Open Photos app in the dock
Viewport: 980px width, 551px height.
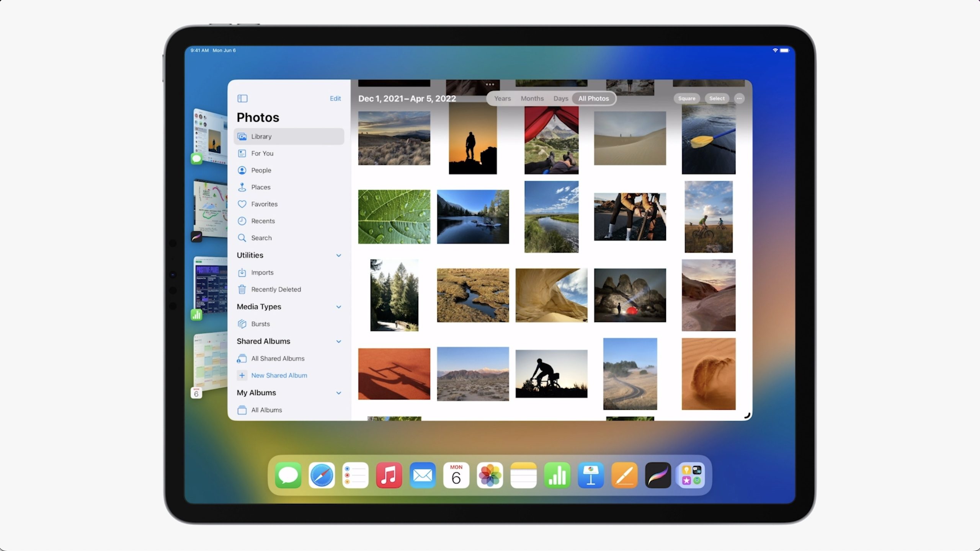coord(490,476)
